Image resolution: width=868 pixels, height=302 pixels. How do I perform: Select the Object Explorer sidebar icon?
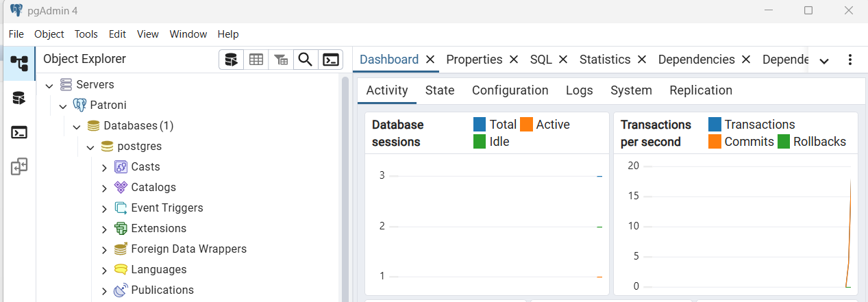tap(19, 64)
